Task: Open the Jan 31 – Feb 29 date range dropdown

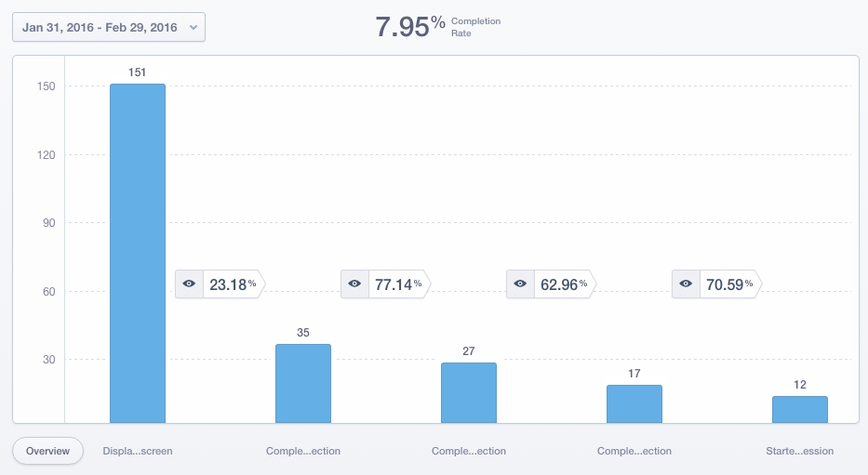Action: point(109,27)
